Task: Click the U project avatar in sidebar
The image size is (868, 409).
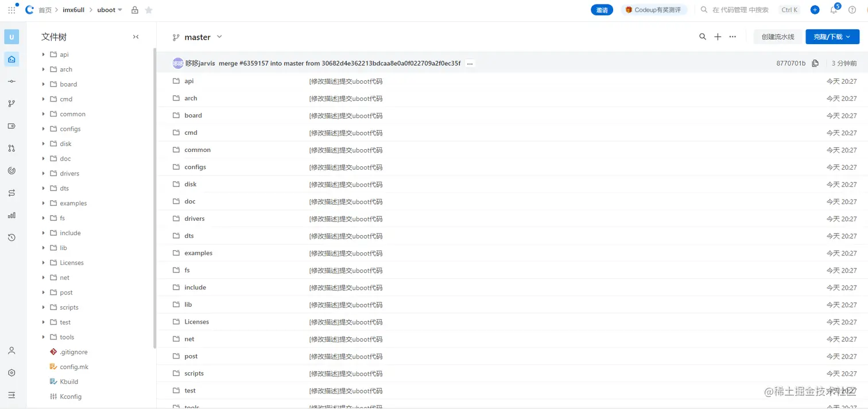Action: [x=11, y=37]
